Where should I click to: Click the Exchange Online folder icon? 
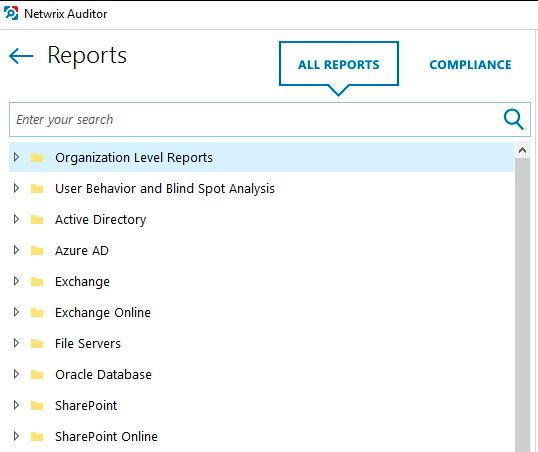(37, 312)
